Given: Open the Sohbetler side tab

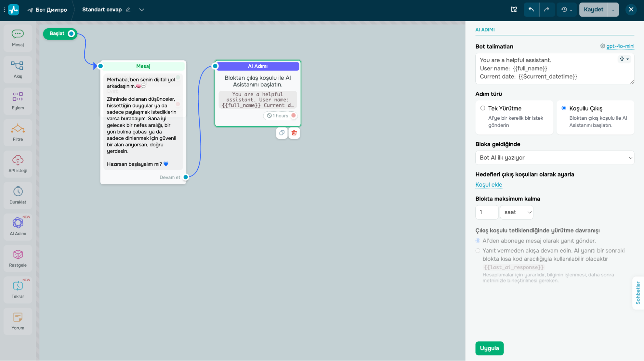Looking at the screenshot, I should (x=638, y=293).
